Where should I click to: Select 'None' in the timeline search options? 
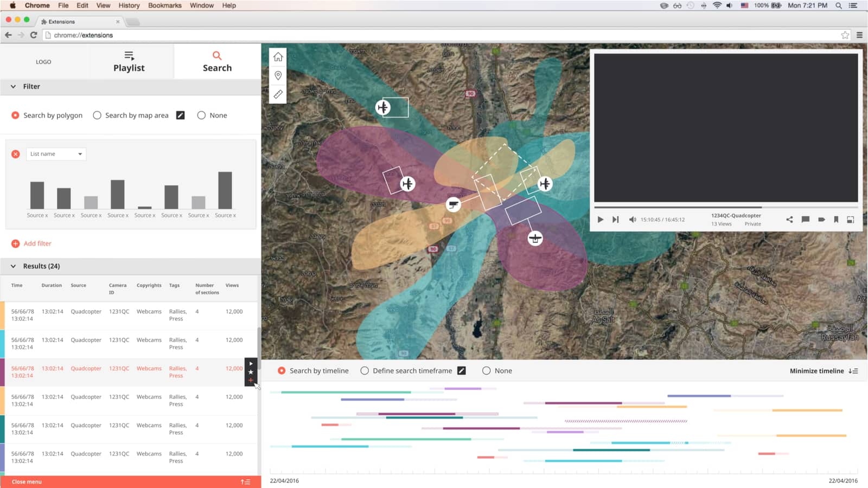[486, 371]
